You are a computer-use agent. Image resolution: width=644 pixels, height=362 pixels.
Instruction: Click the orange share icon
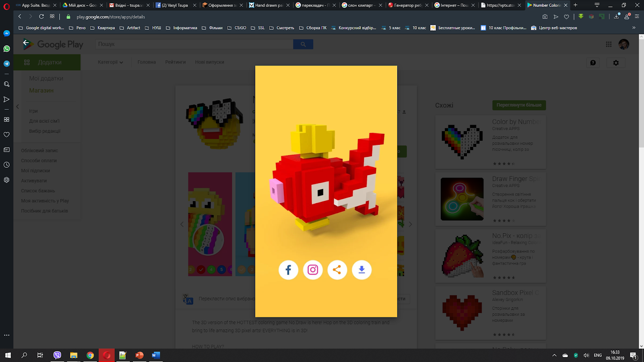click(337, 270)
